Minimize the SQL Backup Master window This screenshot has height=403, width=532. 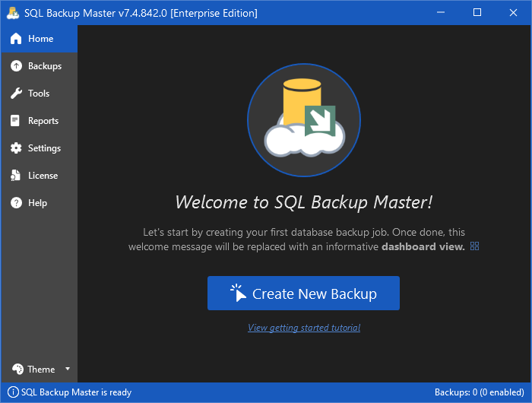[x=441, y=13]
